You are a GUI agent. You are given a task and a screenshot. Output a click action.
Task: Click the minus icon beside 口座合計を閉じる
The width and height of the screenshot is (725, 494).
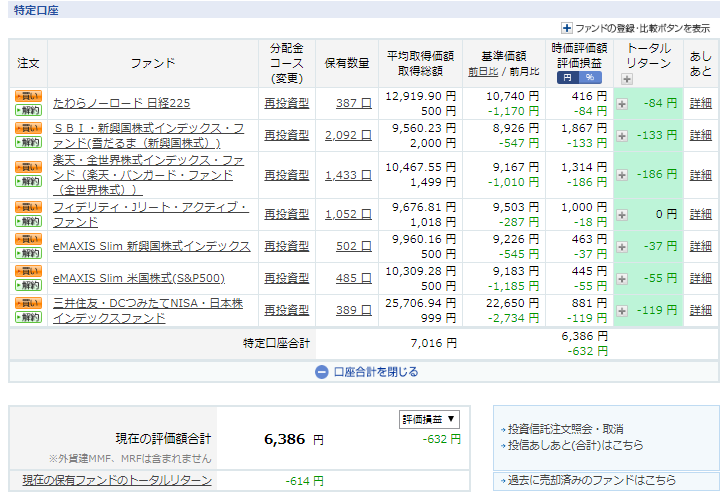(321, 372)
